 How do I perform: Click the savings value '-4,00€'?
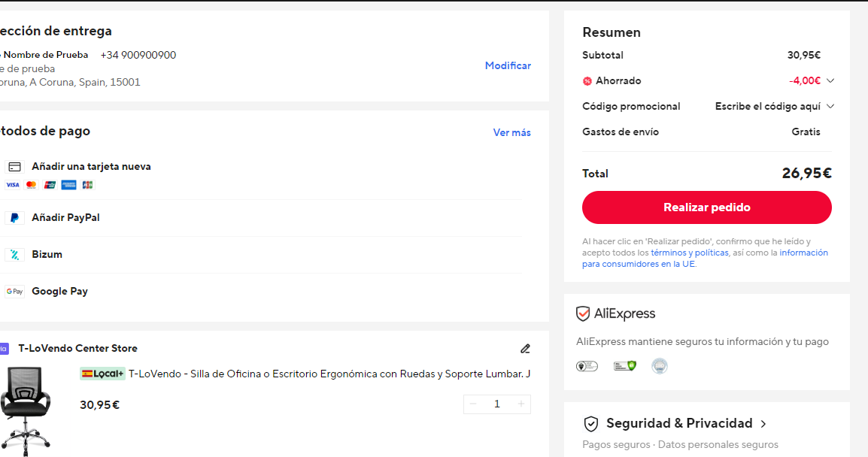pos(805,80)
